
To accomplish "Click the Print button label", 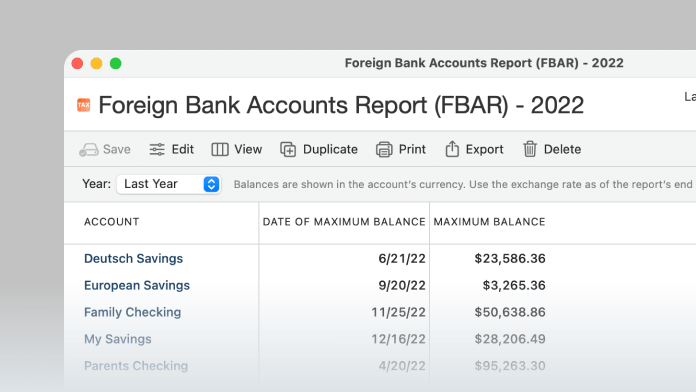I will [x=412, y=150].
